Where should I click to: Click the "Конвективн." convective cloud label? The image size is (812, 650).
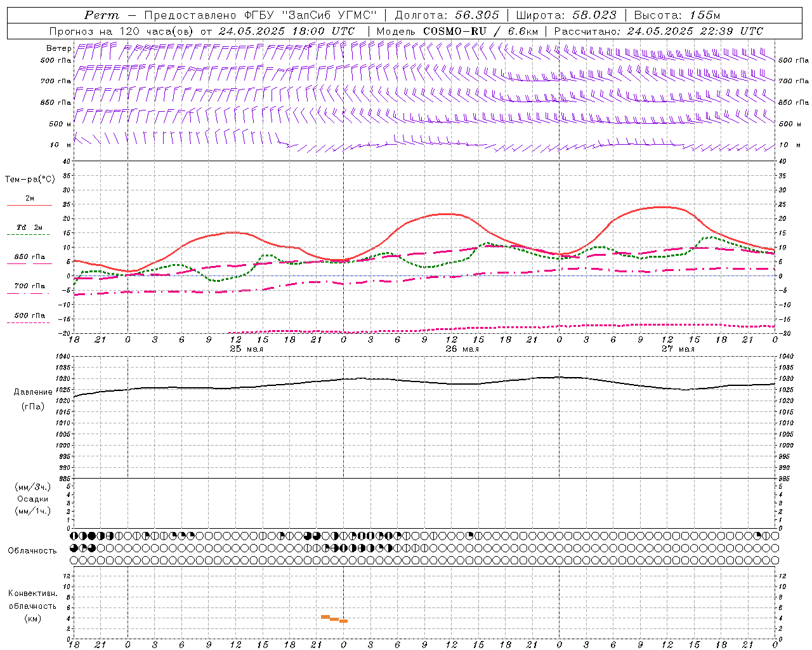32,594
